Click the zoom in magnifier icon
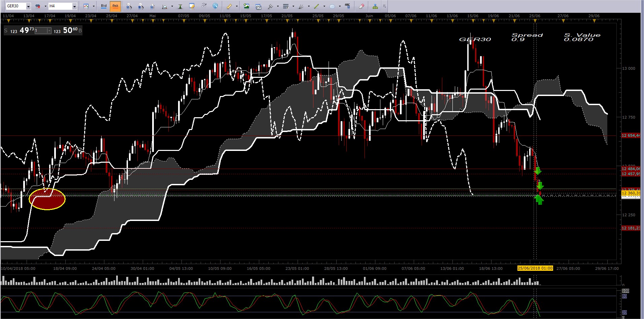The height and width of the screenshot is (319, 644). (129, 6)
